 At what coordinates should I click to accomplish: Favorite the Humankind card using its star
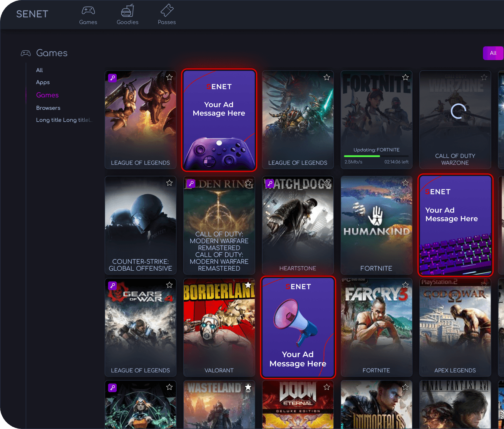click(405, 183)
